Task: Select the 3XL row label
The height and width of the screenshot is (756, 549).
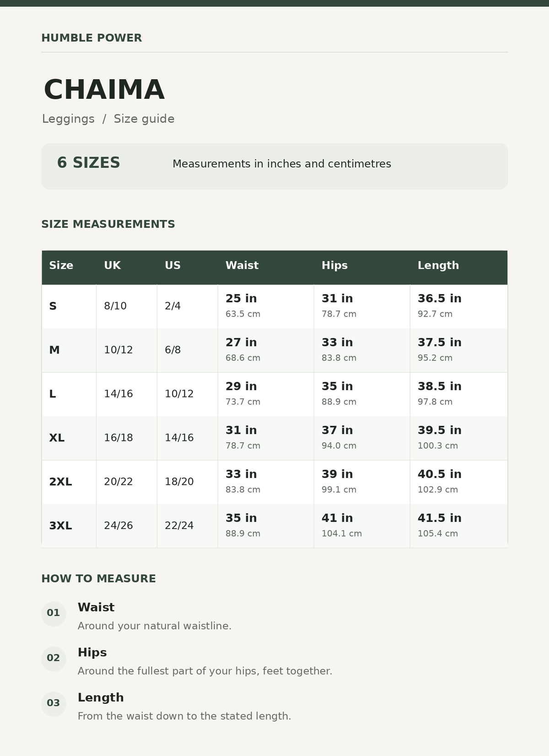Action: pyautogui.click(x=60, y=525)
